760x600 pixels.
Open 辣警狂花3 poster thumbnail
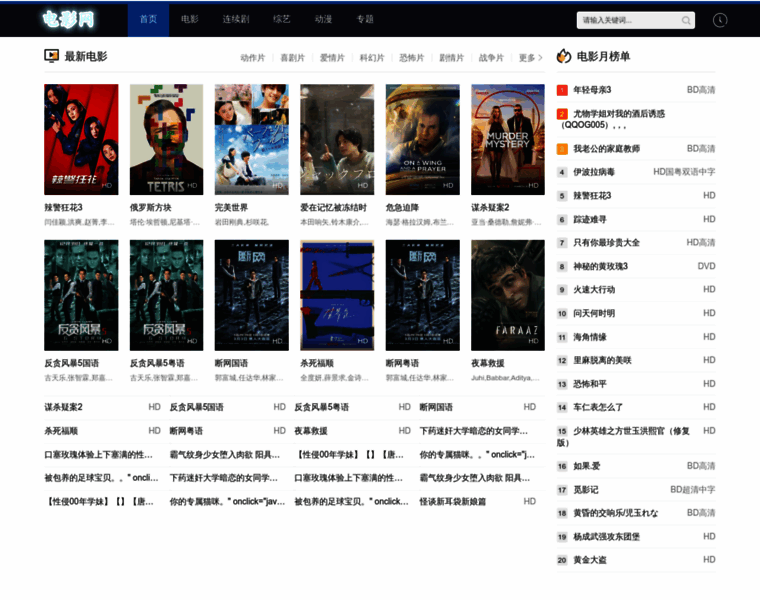coord(81,140)
